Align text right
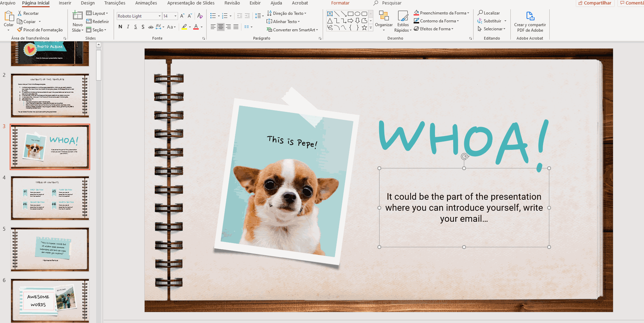 coord(228,27)
